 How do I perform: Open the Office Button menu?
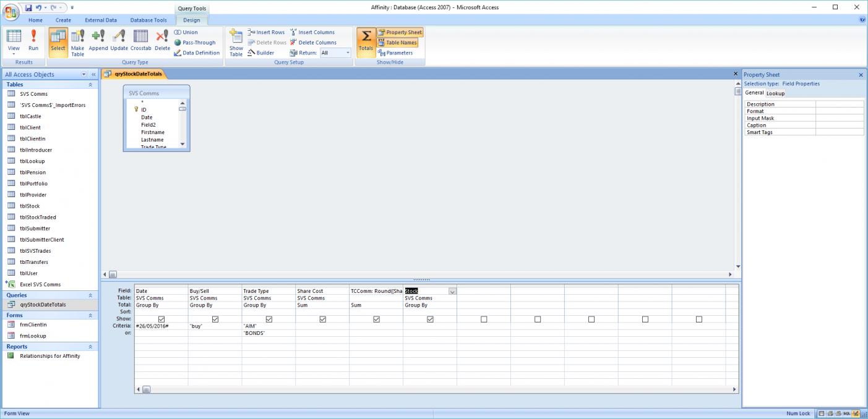(x=12, y=12)
